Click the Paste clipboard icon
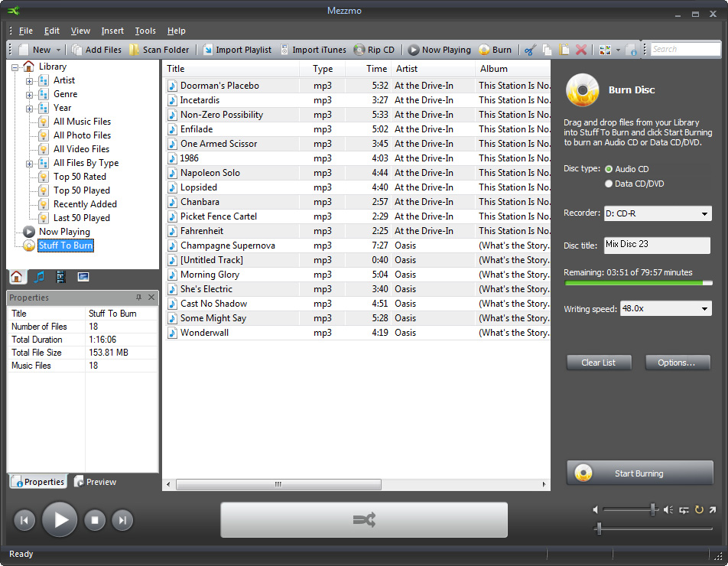The image size is (728, 566). [x=564, y=50]
